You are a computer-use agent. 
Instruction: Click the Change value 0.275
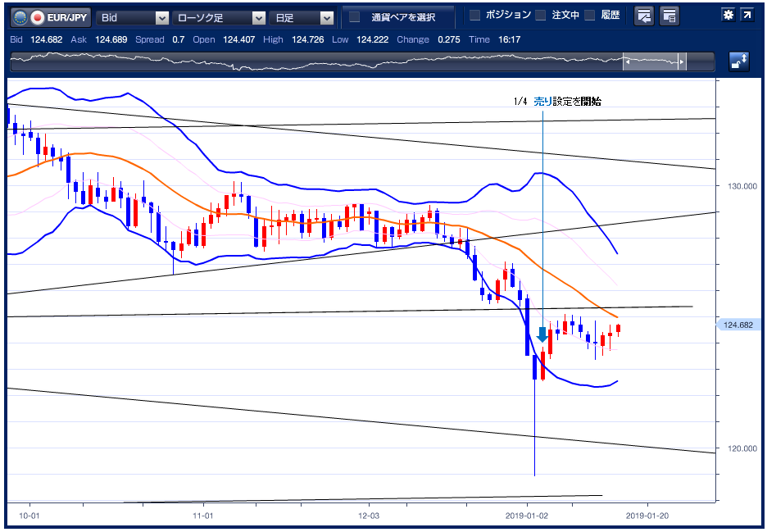pyautogui.click(x=449, y=39)
